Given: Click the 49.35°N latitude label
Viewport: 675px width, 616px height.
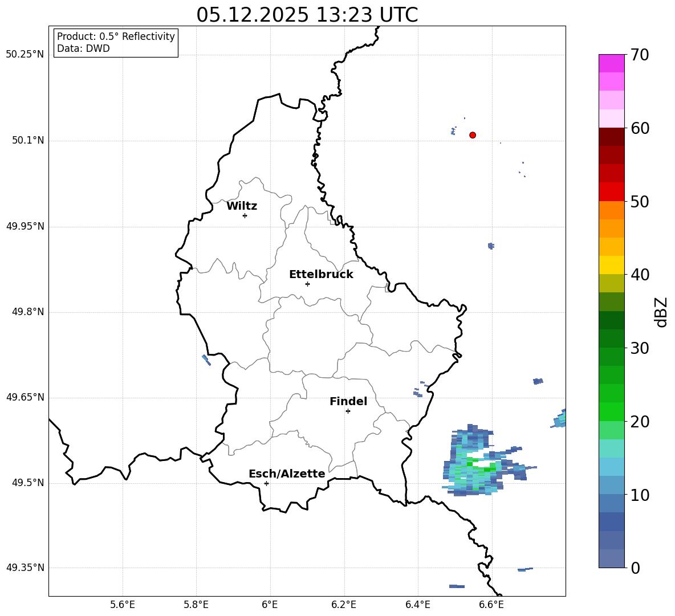Looking at the screenshot, I should point(25,568).
